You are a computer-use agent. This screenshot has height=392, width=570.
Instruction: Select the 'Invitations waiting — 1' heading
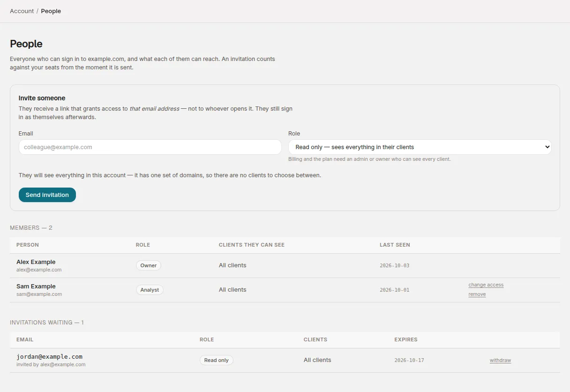tap(47, 323)
